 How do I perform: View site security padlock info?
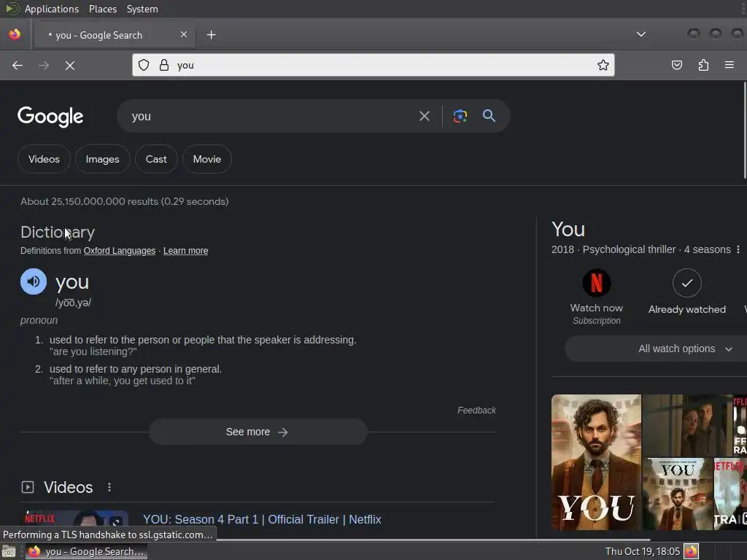coord(164,65)
